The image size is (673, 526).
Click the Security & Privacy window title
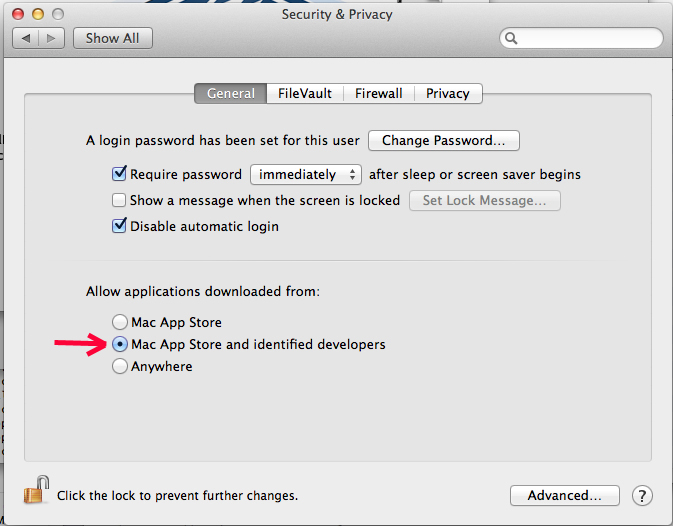point(337,14)
